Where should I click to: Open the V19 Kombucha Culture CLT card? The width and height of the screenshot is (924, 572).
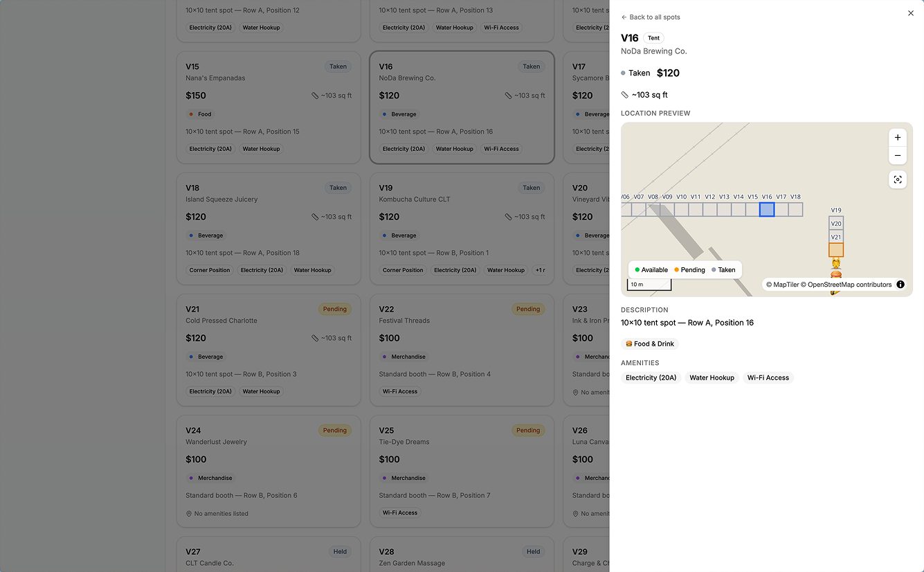[x=462, y=229]
